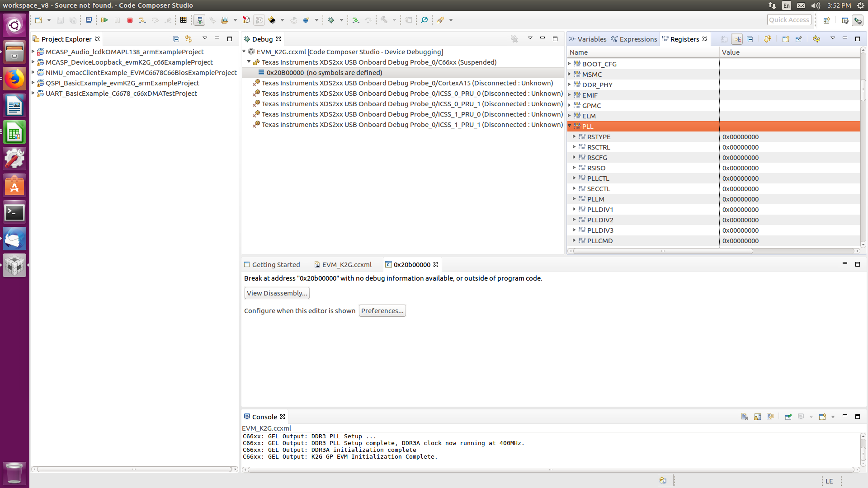The height and width of the screenshot is (488, 868).
Task: Click the Registers horizontal scrollbar
Action: 663,251
